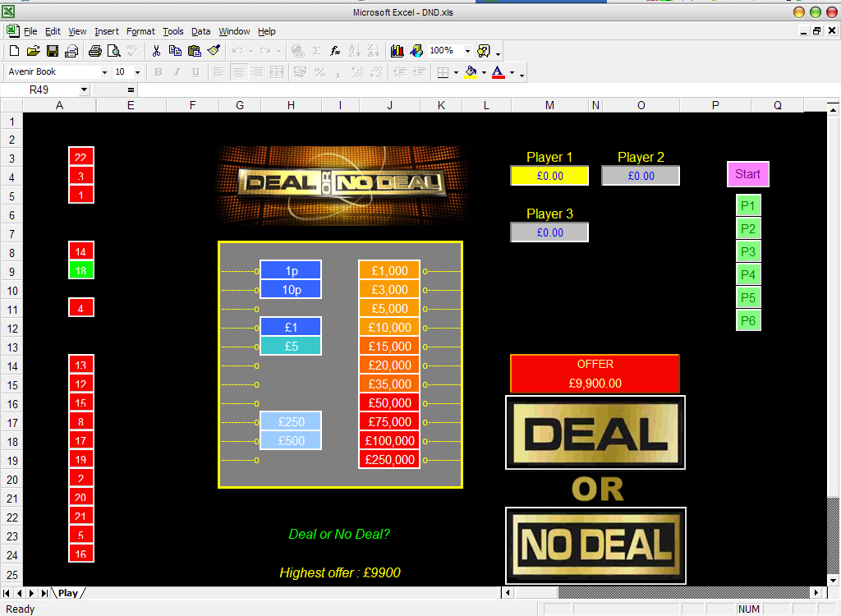Expand the Borders dropdown arrow
Viewport: 841px width, 616px height.
pyautogui.click(x=456, y=72)
